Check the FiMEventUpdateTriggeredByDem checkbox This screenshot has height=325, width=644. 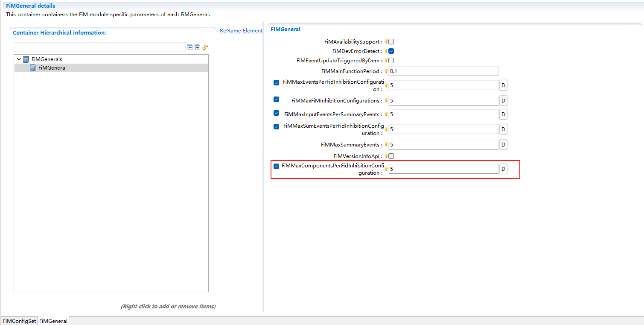[390, 60]
